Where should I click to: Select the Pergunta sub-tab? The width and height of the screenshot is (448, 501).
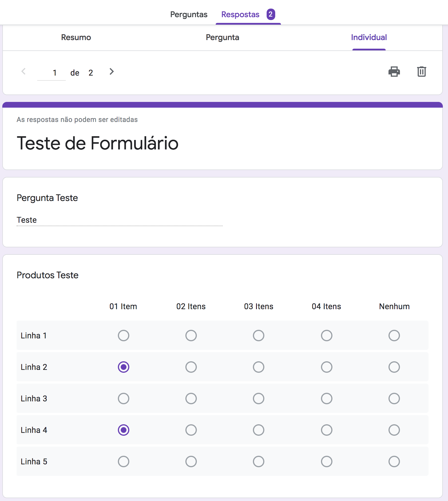[222, 38]
